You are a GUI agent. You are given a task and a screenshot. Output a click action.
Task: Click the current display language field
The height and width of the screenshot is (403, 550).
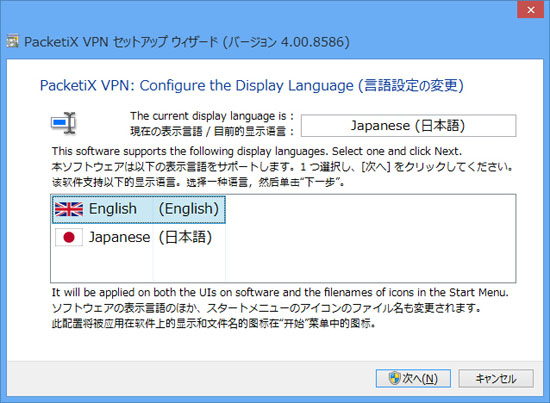(x=408, y=126)
